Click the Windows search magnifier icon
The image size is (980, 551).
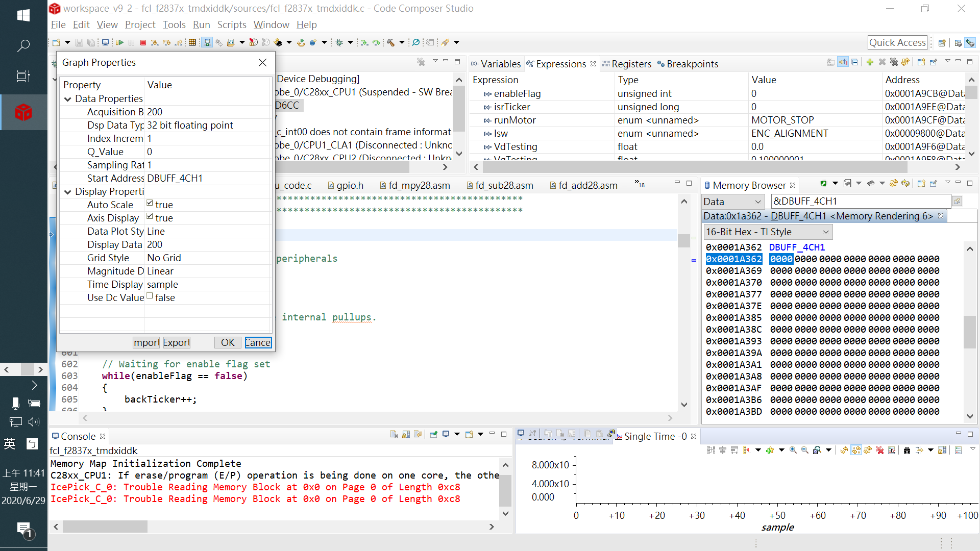tap(23, 46)
